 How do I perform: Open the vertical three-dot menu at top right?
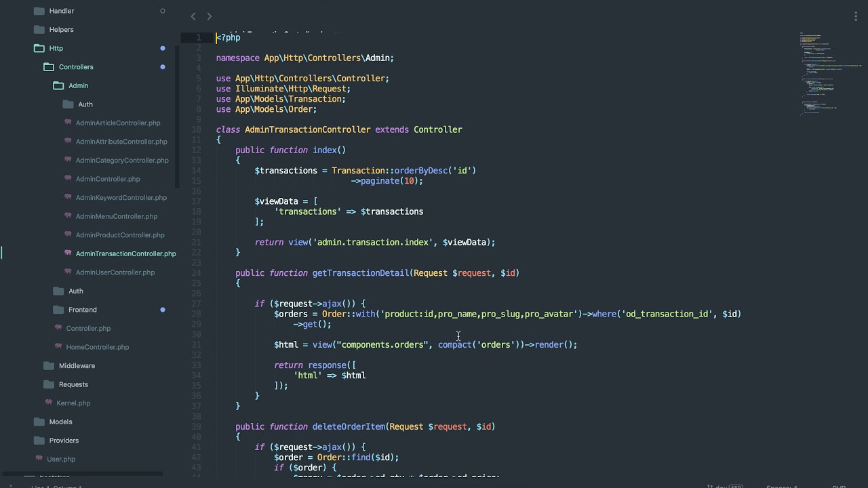(856, 16)
